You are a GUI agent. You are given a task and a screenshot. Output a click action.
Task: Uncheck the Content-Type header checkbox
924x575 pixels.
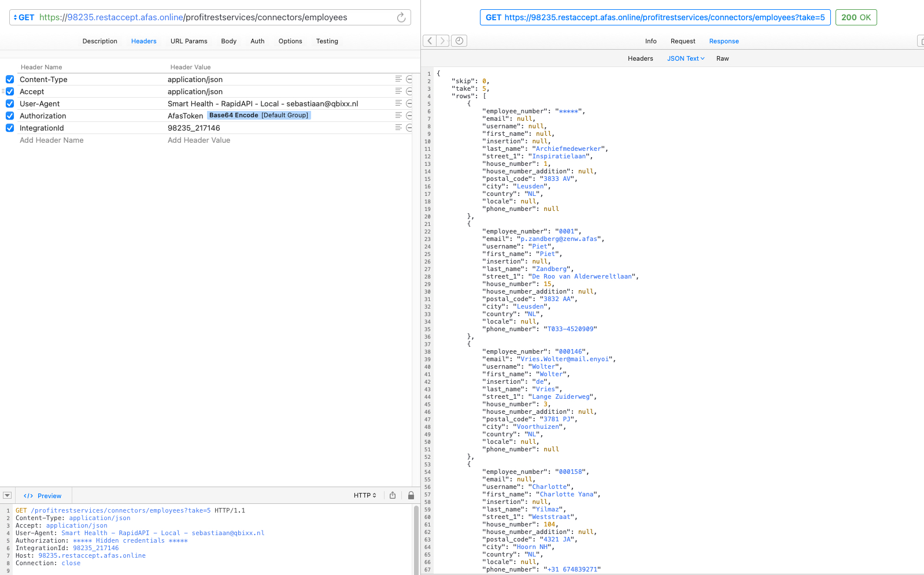point(10,79)
